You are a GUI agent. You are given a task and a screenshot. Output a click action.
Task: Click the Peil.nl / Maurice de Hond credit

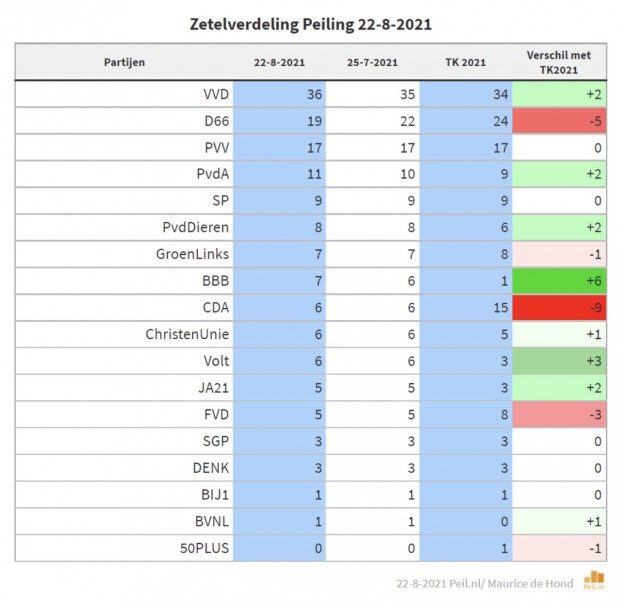pos(487,582)
